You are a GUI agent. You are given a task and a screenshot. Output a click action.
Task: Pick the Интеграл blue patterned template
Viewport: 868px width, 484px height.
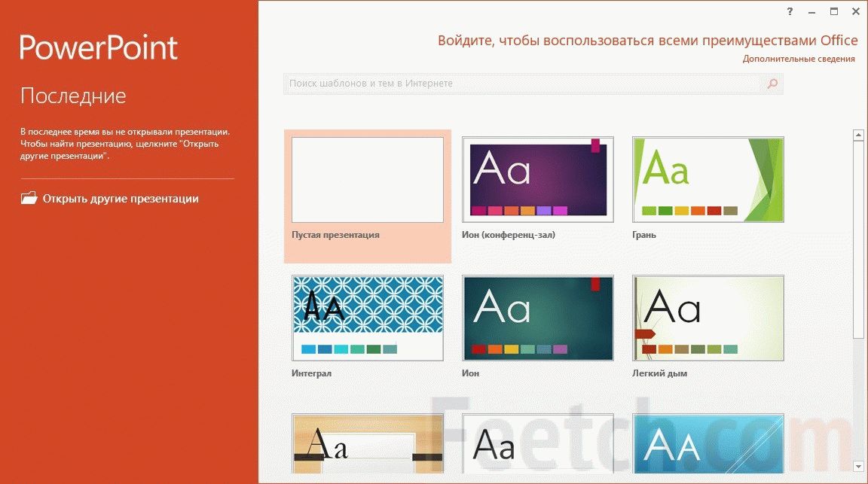[x=368, y=318]
